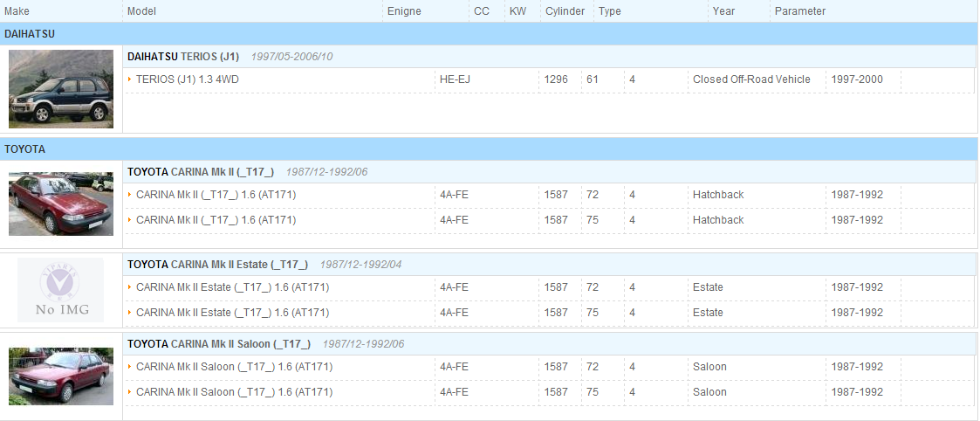Viewport: 980px width, 421px height.
Task: Click the 4A-FE engine in 75 KW Saloon row
Action: click(x=455, y=391)
